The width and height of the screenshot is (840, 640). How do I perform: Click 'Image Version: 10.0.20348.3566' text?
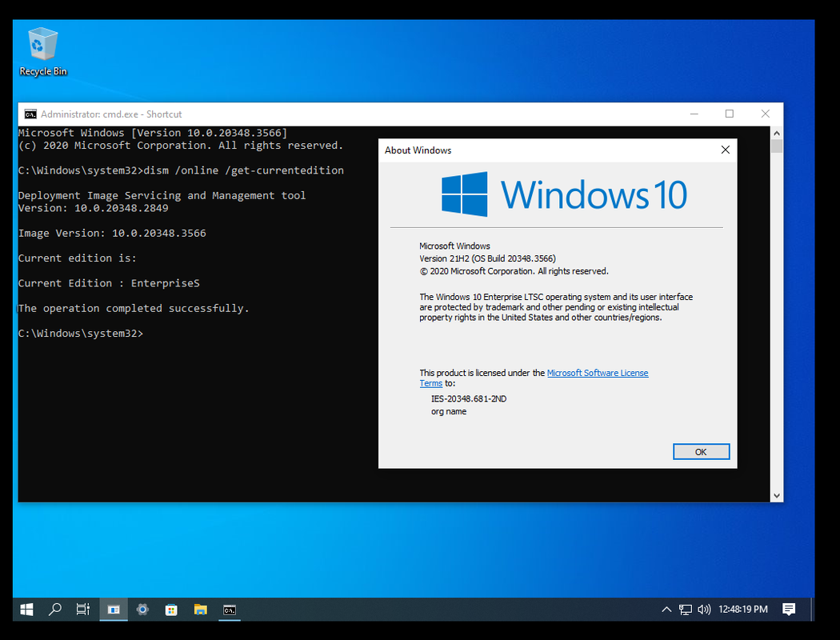click(112, 233)
